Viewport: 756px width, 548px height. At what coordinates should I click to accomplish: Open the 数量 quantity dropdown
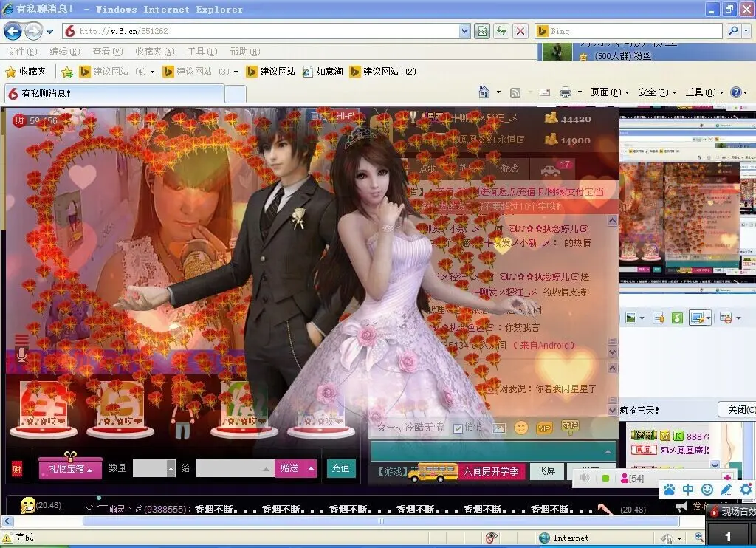click(171, 468)
